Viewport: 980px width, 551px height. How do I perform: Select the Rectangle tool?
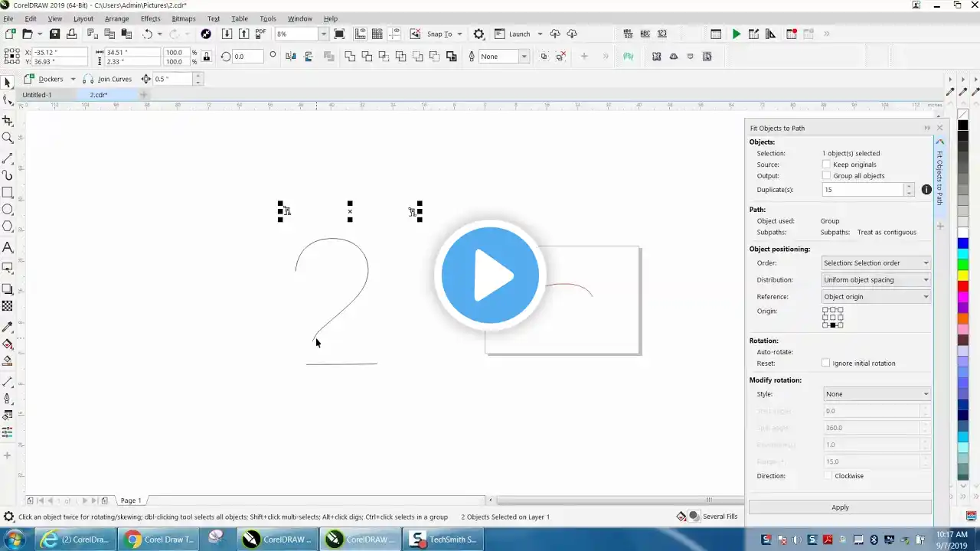8,193
